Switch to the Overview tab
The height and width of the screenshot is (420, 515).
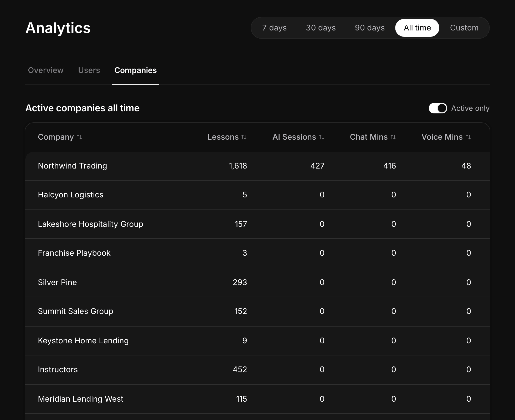46,70
